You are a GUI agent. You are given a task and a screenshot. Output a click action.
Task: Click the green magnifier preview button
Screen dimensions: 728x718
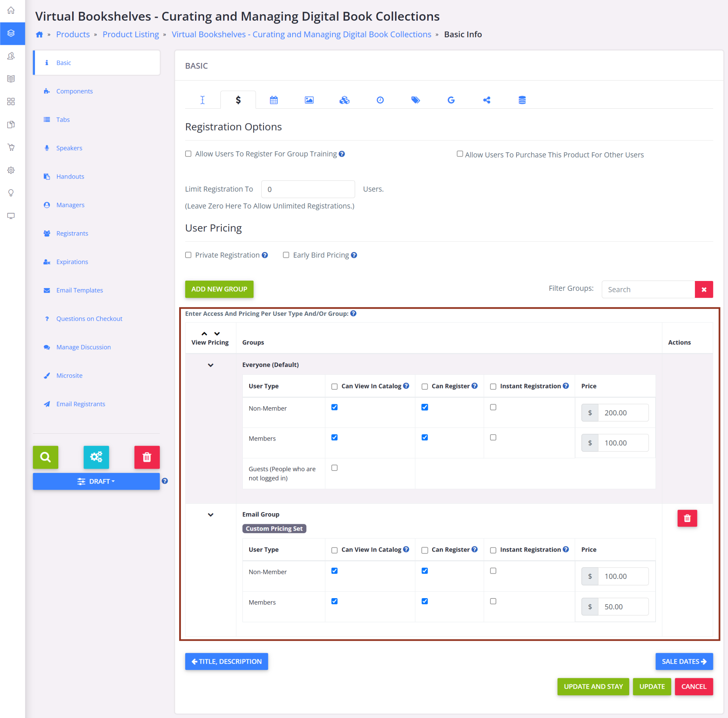(45, 457)
